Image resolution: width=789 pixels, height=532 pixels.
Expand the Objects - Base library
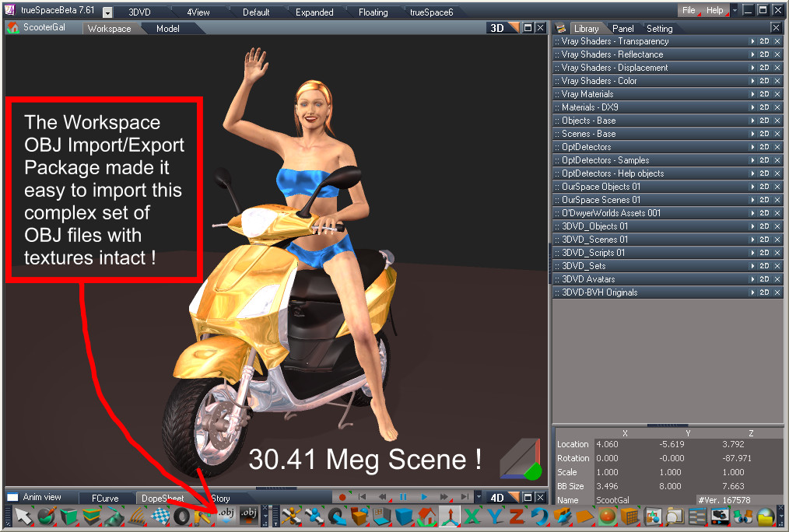(x=752, y=121)
